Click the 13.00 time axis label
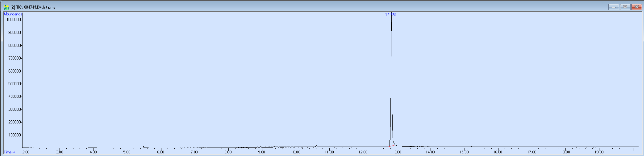 tap(397, 152)
